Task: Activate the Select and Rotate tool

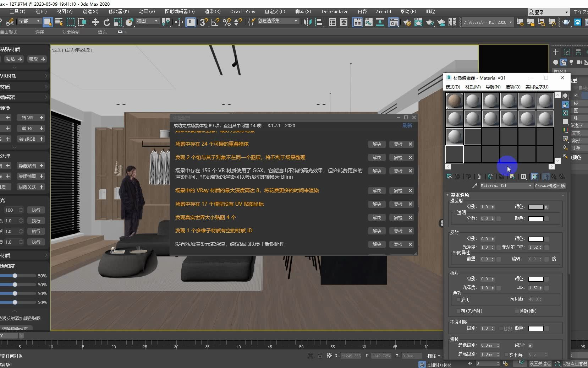Action: pyautogui.click(x=106, y=22)
